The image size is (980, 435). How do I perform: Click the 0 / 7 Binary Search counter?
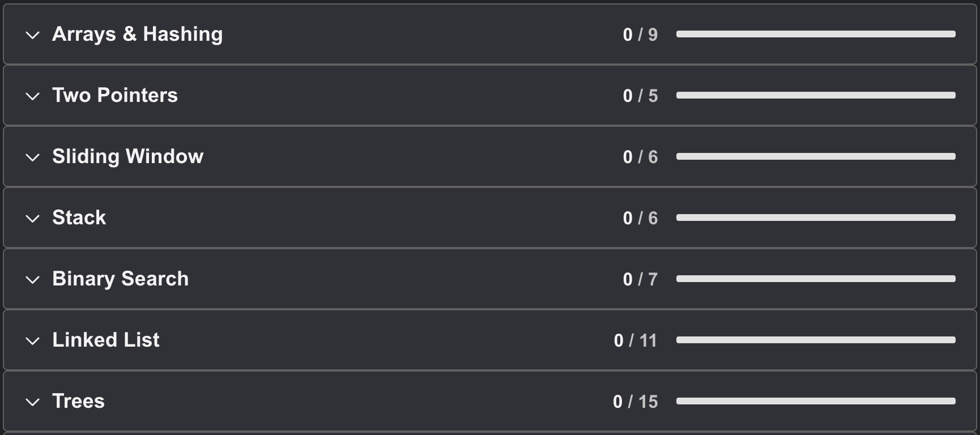[640, 279]
